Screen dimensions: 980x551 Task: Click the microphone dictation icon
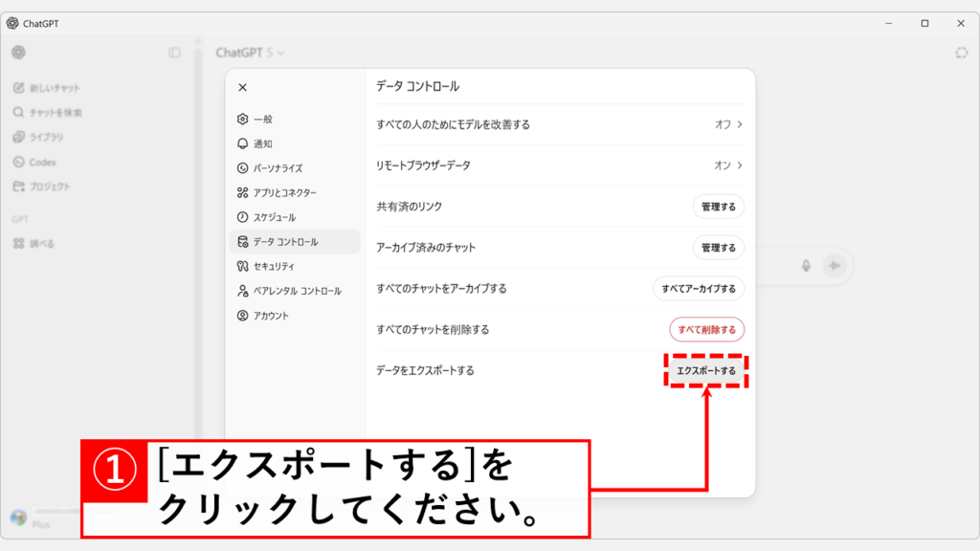[x=807, y=266]
